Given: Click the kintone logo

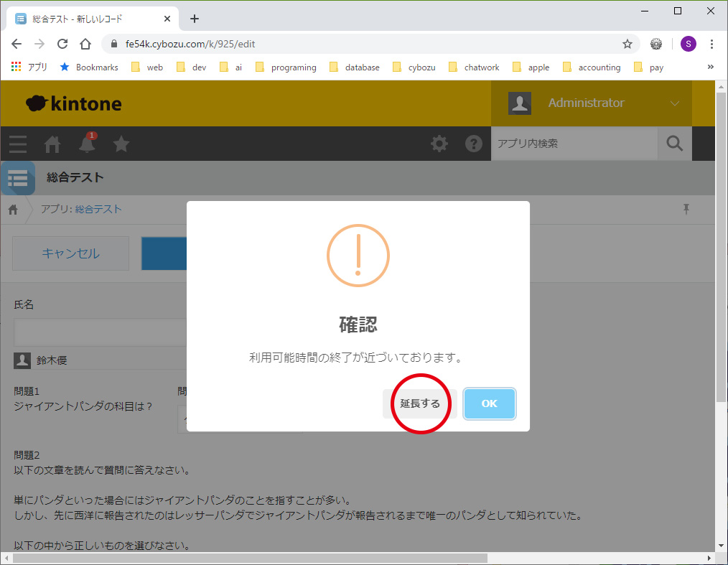Looking at the screenshot, I should coord(74,103).
